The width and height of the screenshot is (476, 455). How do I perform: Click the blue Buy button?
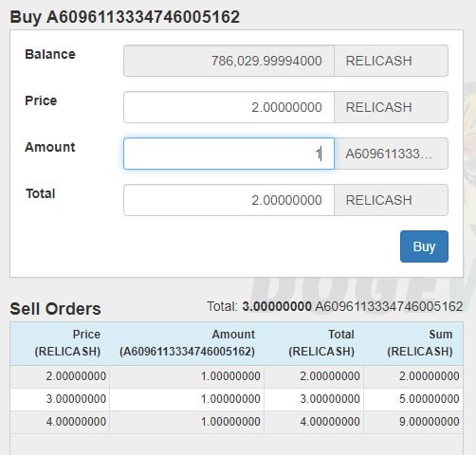[x=424, y=246]
